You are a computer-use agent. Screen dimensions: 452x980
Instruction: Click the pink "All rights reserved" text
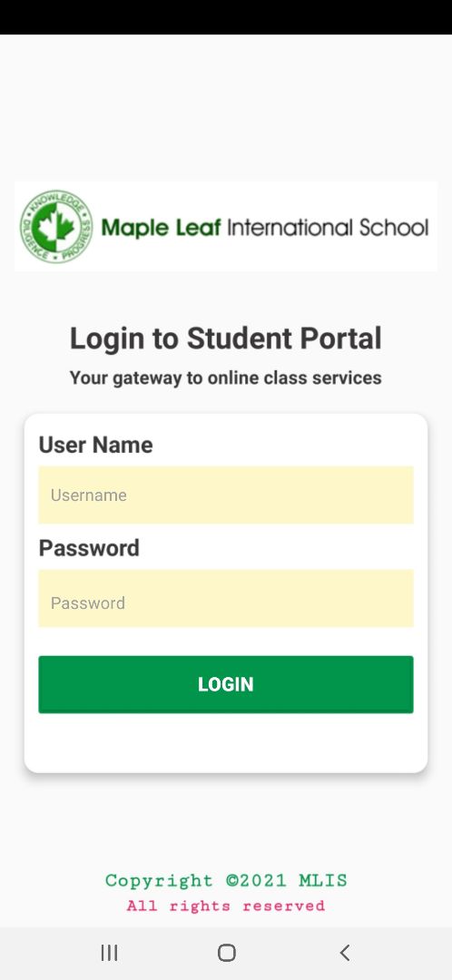pos(226,906)
